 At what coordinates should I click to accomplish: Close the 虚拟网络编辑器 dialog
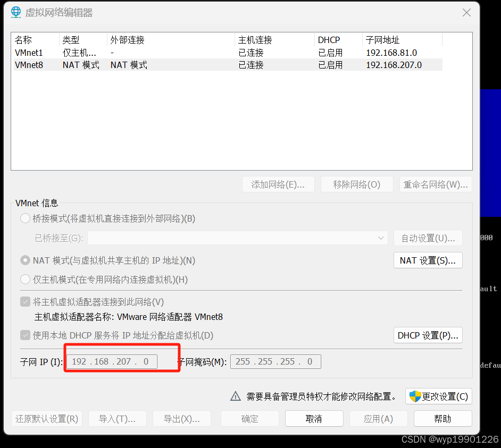click(466, 12)
